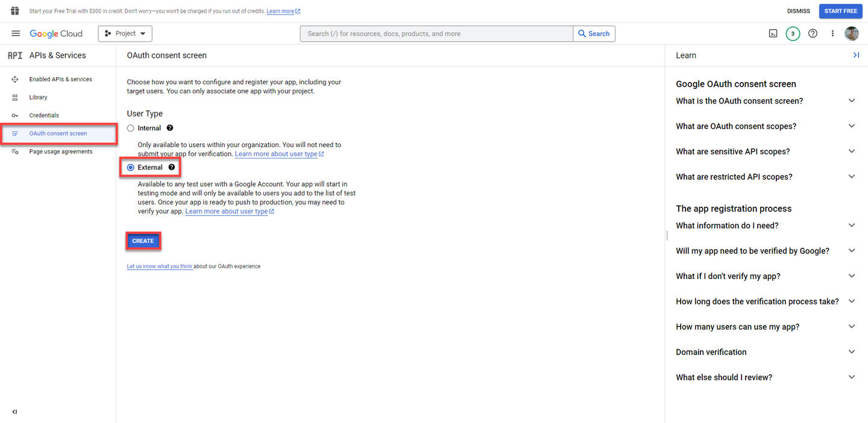Collapse the left sidebar with arrow icon

click(x=14, y=412)
